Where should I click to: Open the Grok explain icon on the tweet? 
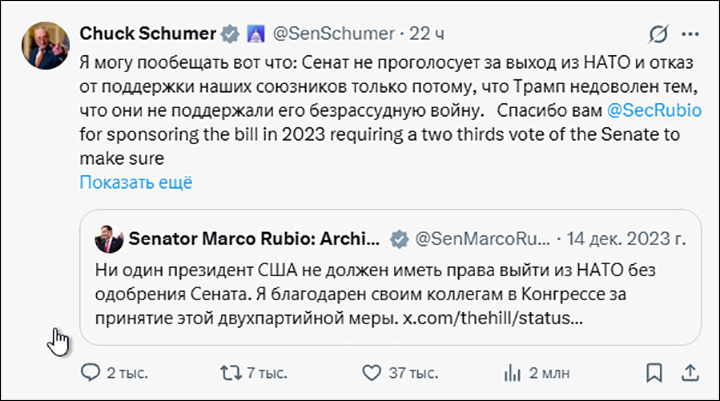point(658,35)
